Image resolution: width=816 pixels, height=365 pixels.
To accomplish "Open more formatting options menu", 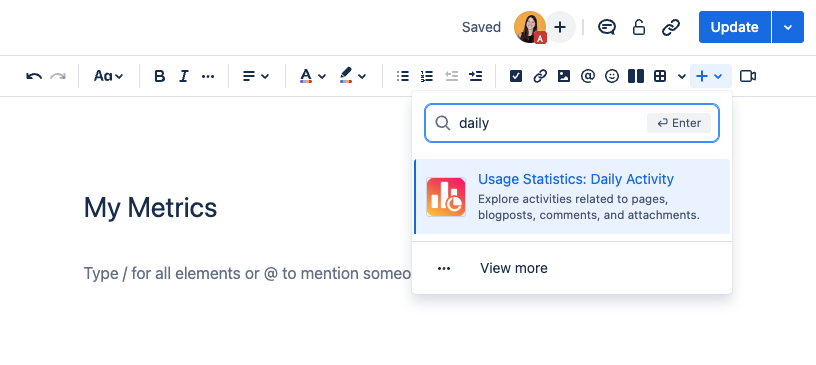I will pos(208,77).
